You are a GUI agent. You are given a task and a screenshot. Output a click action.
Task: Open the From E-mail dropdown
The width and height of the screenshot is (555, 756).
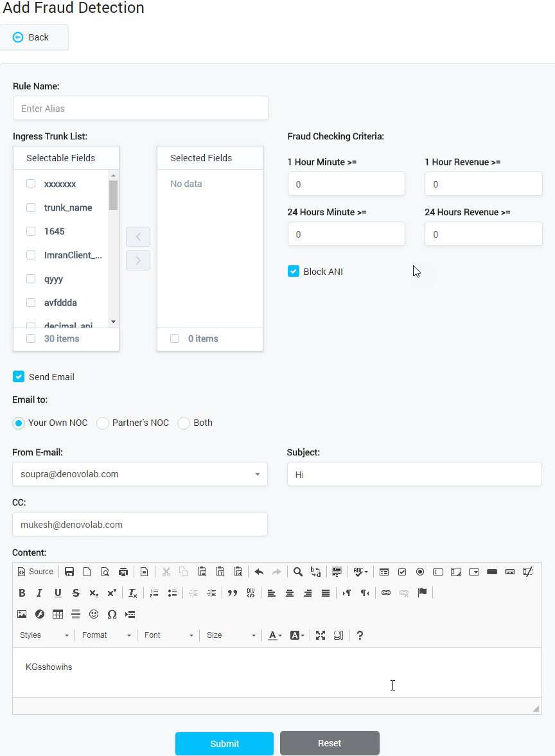pos(140,474)
